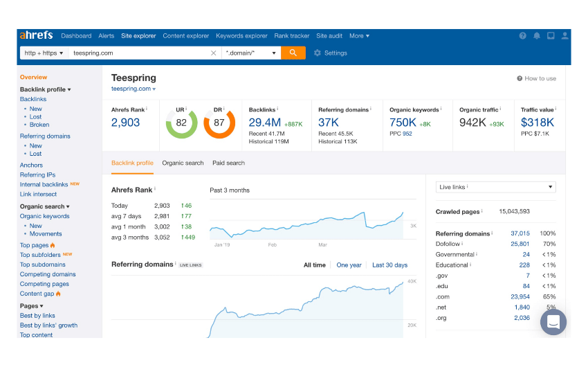This screenshot has height=367, width=588.
Task: Collapse the Organic search sidebar section
Action: pos(45,206)
